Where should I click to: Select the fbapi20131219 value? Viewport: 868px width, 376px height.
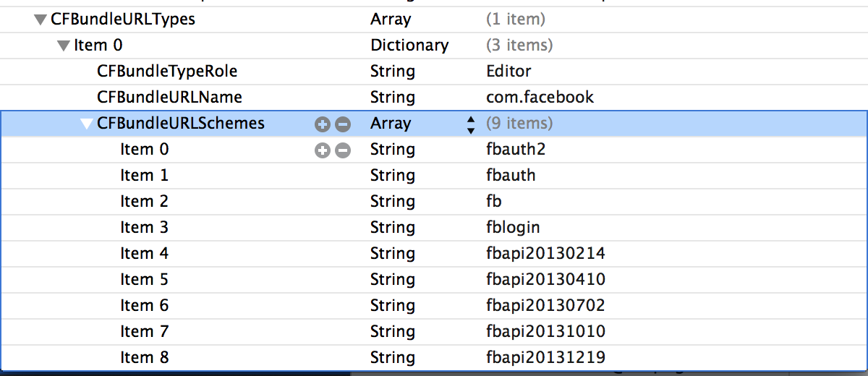coord(545,357)
